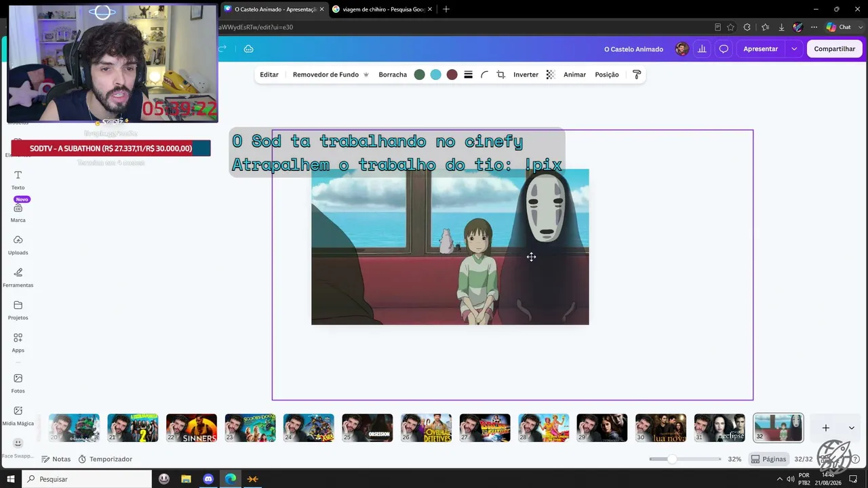Image resolution: width=868 pixels, height=488 pixels.
Task: Open a new browser tab
Action: 446,9
